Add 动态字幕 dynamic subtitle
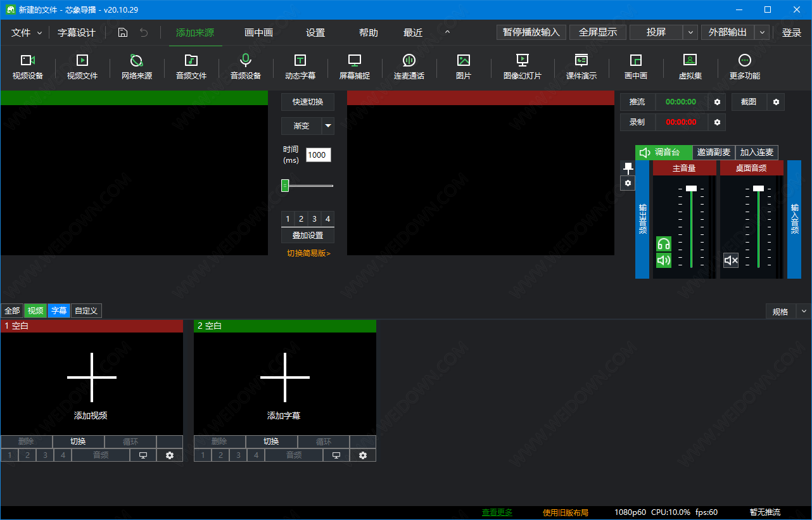Image resolution: width=812 pixels, height=520 pixels. 300,67
